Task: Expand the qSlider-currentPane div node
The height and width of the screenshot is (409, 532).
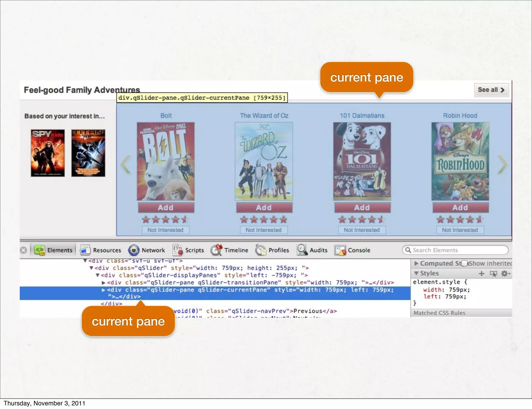Action: [103, 290]
